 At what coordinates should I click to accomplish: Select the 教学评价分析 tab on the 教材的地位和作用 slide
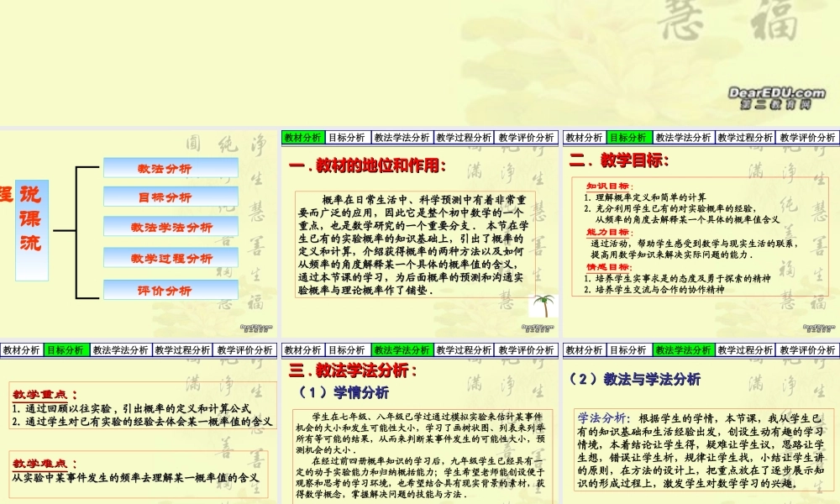click(526, 138)
